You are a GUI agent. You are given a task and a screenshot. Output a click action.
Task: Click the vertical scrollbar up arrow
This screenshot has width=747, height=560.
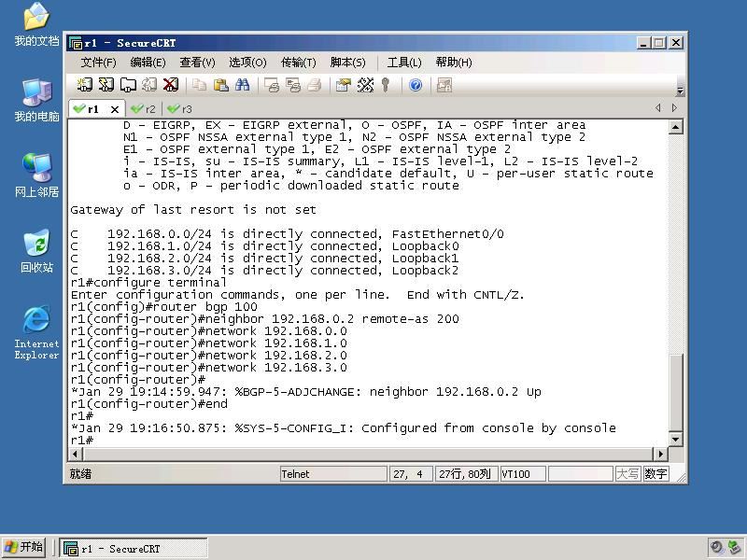click(x=675, y=127)
